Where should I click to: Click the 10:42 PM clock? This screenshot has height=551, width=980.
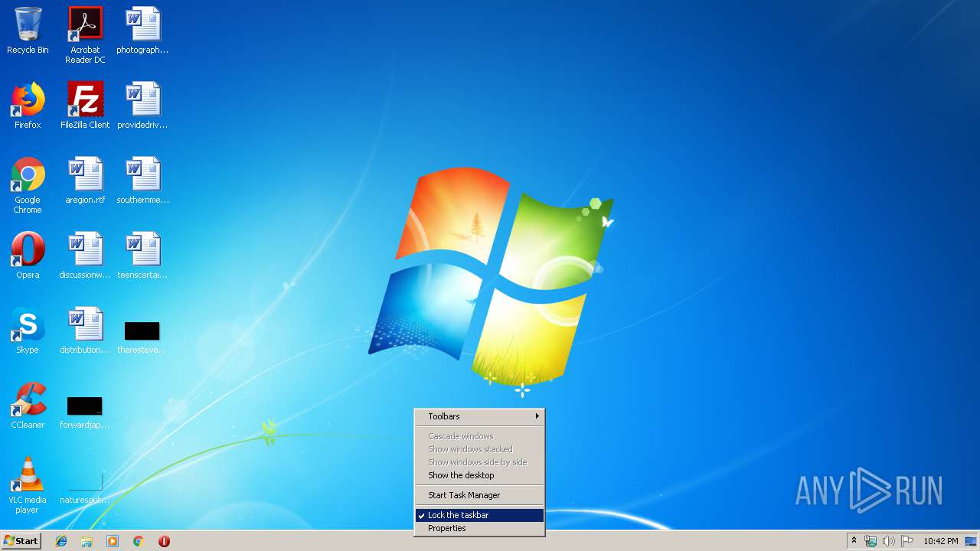(x=940, y=541)
